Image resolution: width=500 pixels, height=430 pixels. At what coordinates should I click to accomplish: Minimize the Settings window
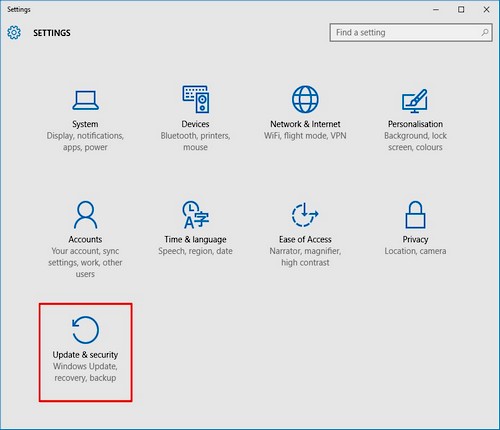click(x=436, y=10)
